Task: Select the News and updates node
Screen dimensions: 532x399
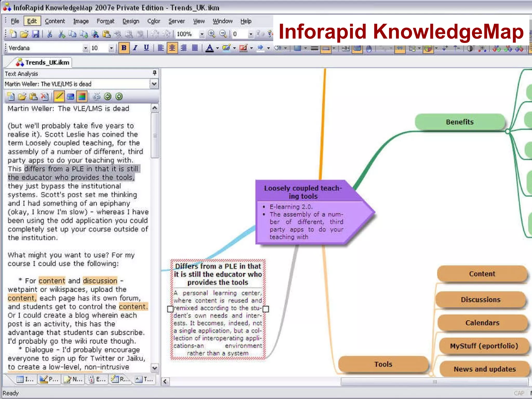Action: click(x=485, y=369)
